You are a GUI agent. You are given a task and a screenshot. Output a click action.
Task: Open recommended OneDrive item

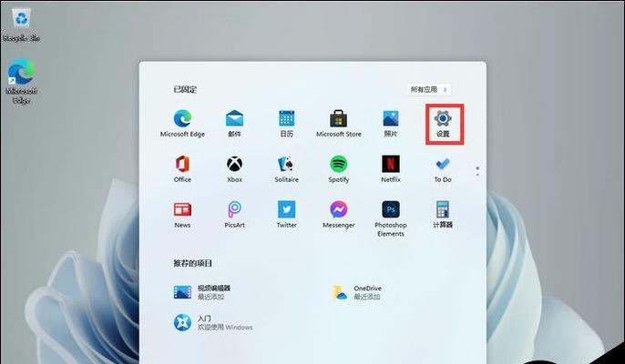click(357, 292)
